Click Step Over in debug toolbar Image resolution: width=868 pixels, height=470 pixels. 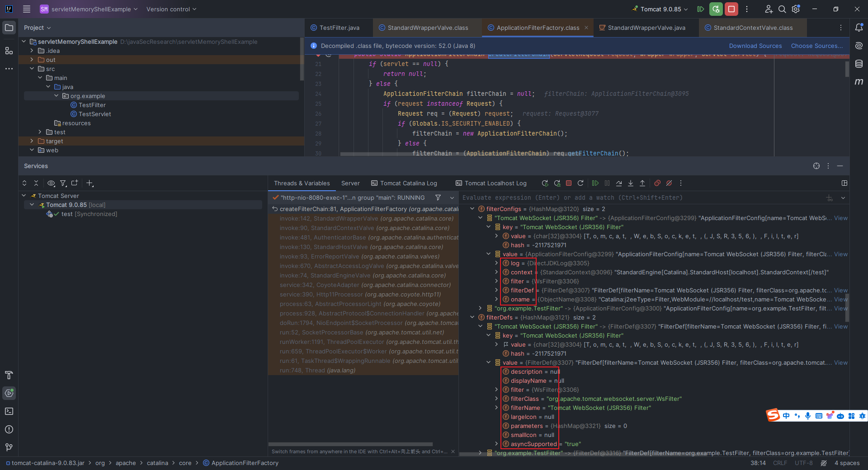[619, 183]
